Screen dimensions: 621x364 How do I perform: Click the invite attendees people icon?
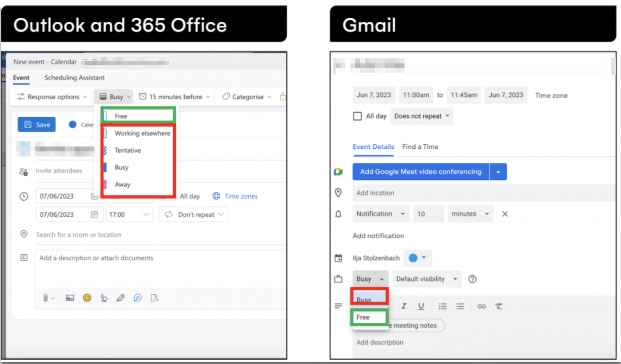pyautogui.click(x=24, y=171)
